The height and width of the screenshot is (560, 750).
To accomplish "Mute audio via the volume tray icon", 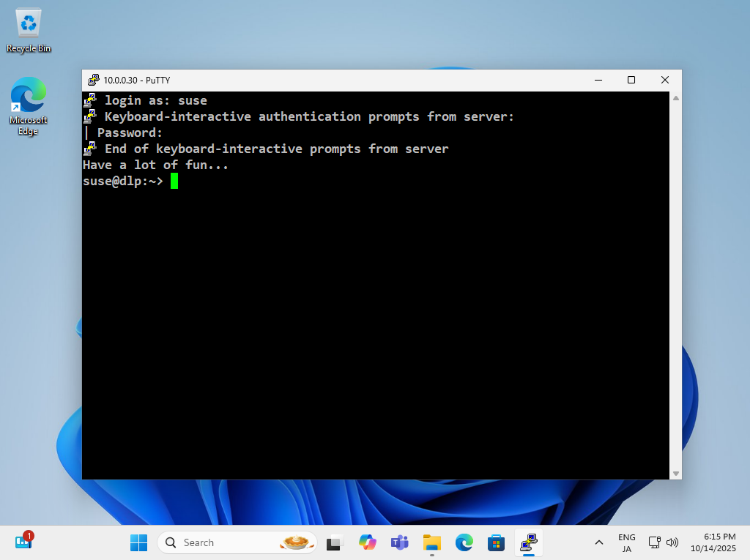I will pos(672,542).
